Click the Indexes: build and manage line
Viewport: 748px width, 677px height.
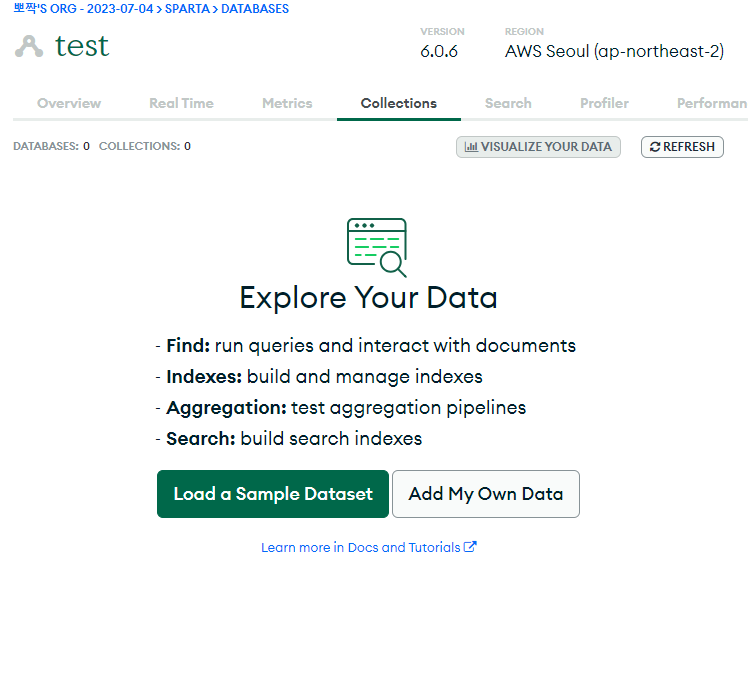click(319, 376)
